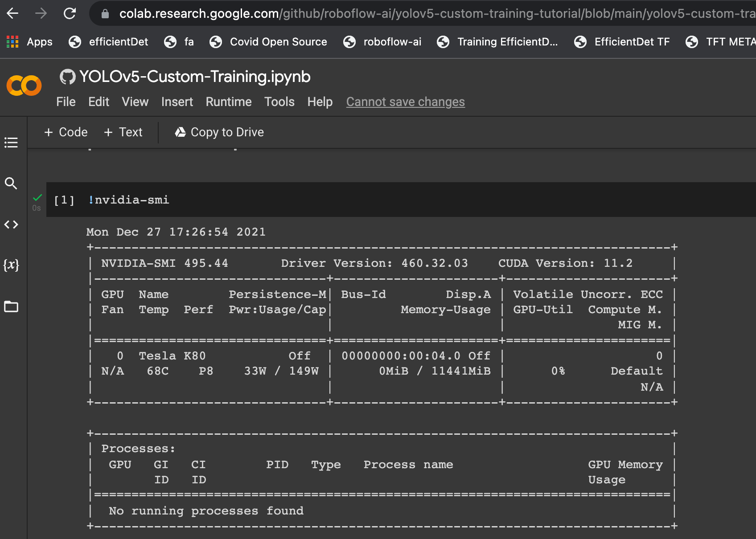This screenshot has height=539, width=756.
Task: Open the Variables inspector panel
Action: coord(11,265)
